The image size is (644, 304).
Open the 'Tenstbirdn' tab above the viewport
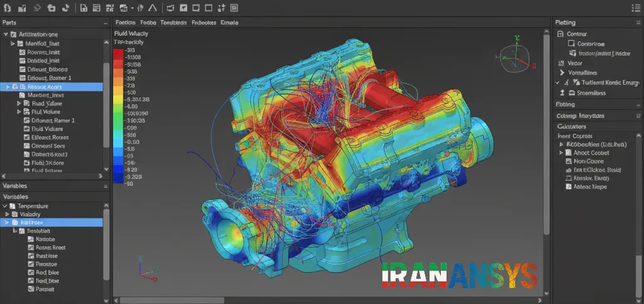174,23
